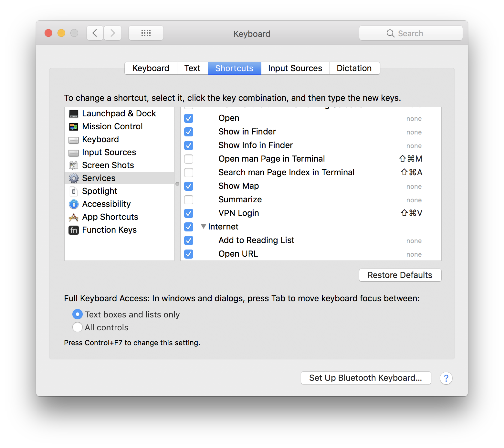Open App Shortcuts via its icon
Viewport: 504px width, 448px height.
pos(74,217)
